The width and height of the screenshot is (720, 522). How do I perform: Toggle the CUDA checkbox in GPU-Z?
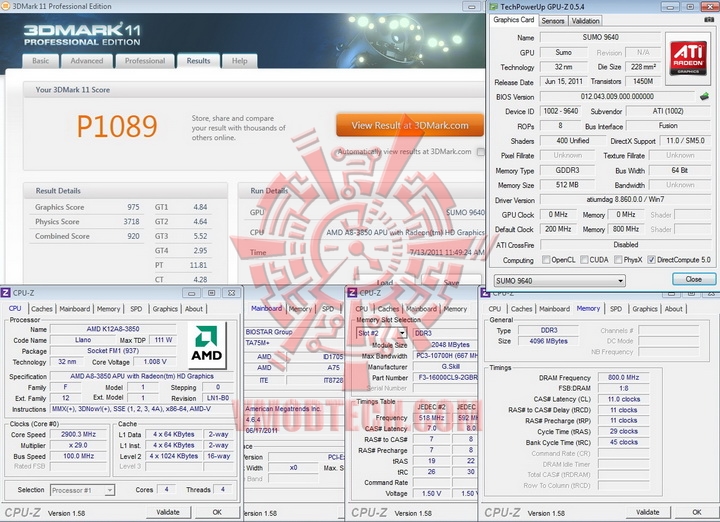(584, 259)
